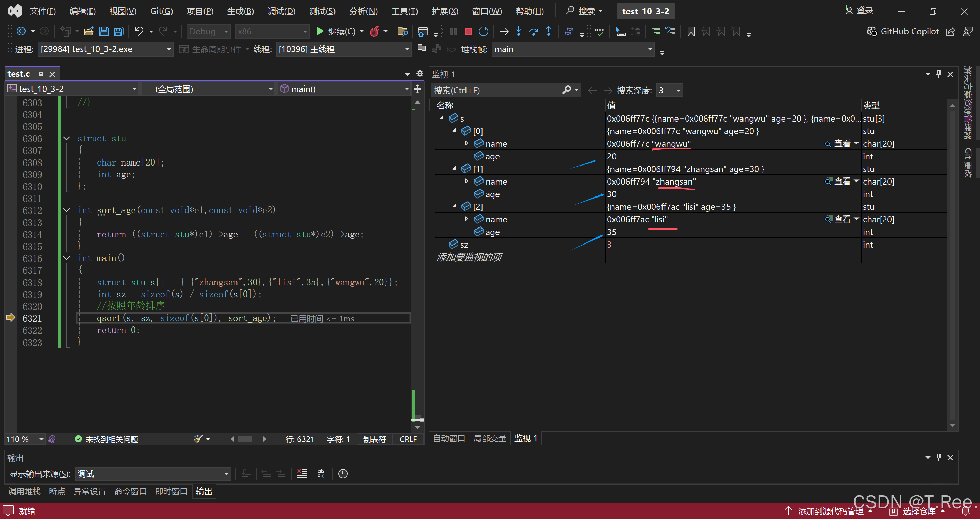The image size is (980, 519).
Task: Collapse the s[0] tree node
Action: point(454,131)
